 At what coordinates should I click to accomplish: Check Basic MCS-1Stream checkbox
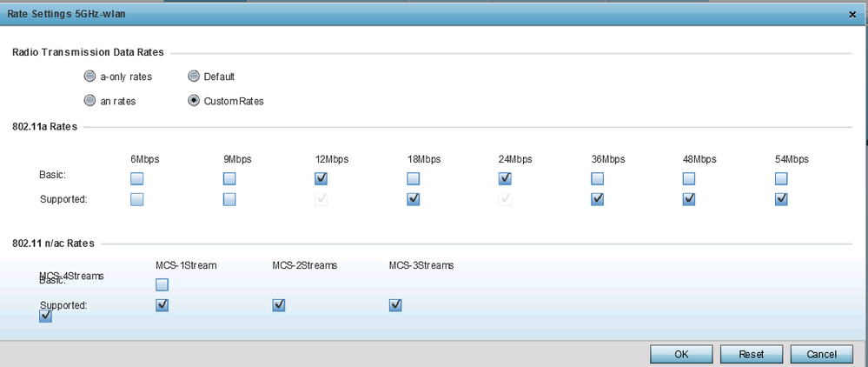(162, 284)
